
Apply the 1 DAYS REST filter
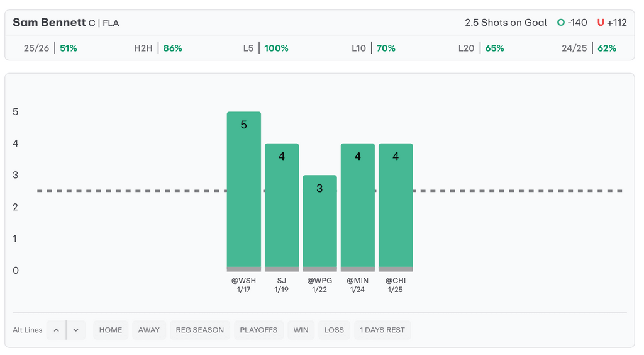coord(382,330)
